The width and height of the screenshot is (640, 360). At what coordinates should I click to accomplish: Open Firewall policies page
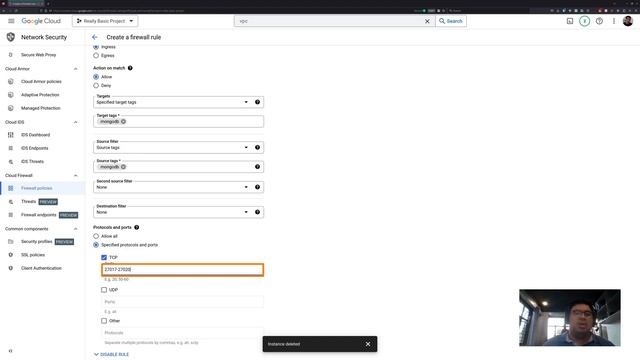(37, 188)
